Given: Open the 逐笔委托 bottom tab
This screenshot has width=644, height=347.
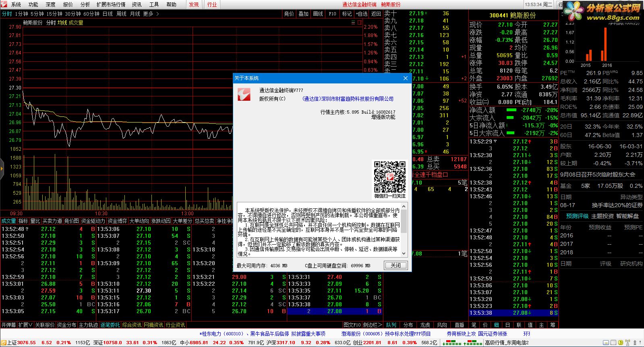Looking at the screenshot, I should point(110,325).
